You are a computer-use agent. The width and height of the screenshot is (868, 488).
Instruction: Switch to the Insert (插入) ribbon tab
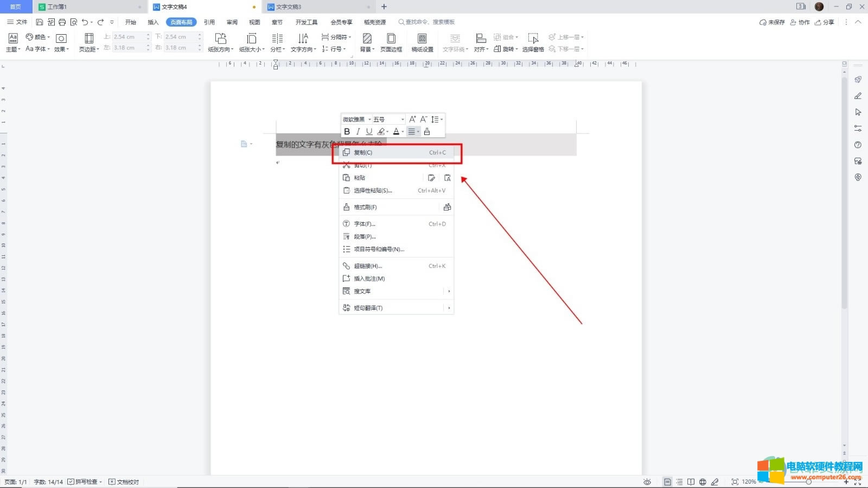(153, 22)
